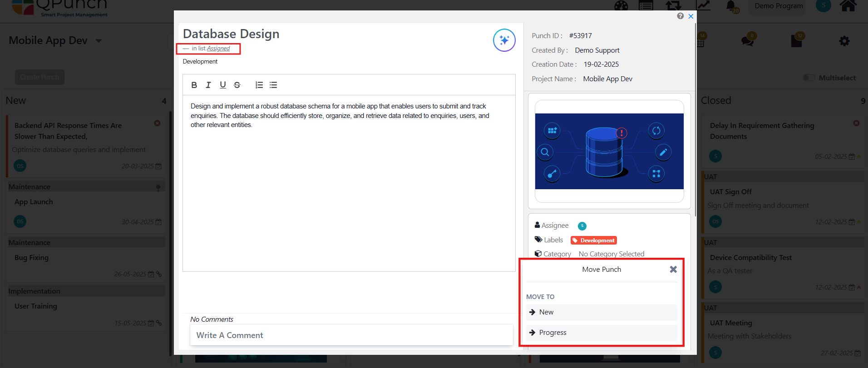Viewport: 868px width, 368px height.
Task: Click the QPunch logo
Action: [60, 8]
